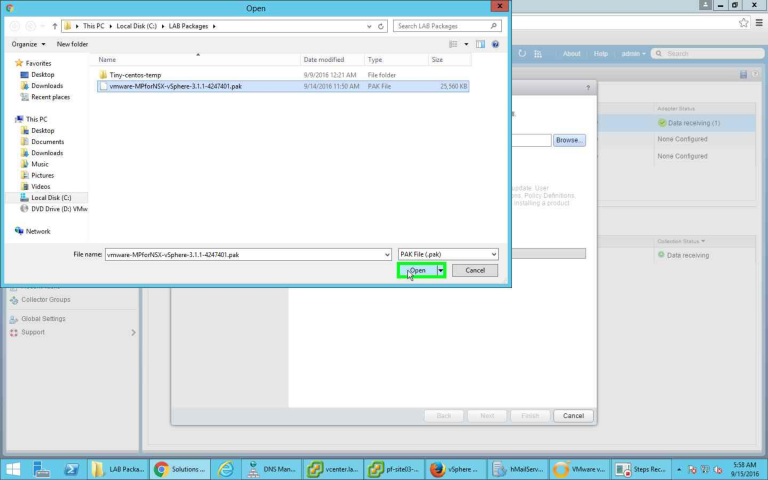Open Recent places in navigation pane
Image resolution: width=768 pixels, height=480 pixels.
point(50,97)
